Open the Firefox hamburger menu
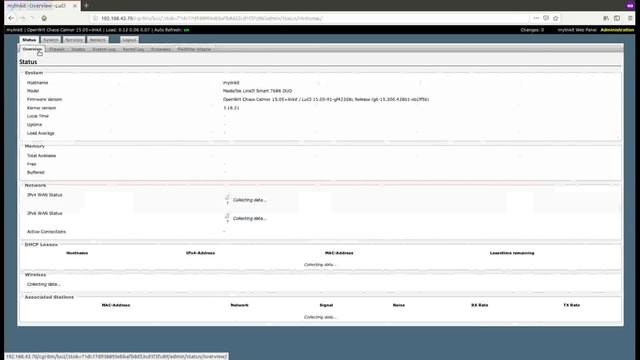This screenshot has width=640, height=360. [631, 18]
